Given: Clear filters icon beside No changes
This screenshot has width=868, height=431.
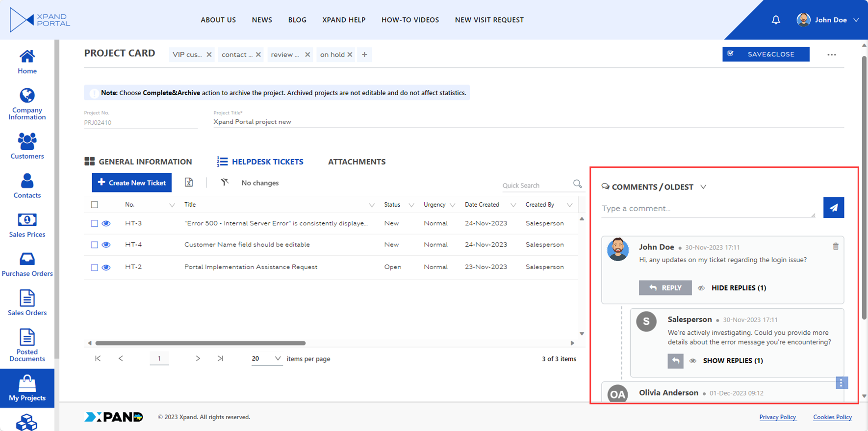Looking at the screenshot, I should 225,182.
